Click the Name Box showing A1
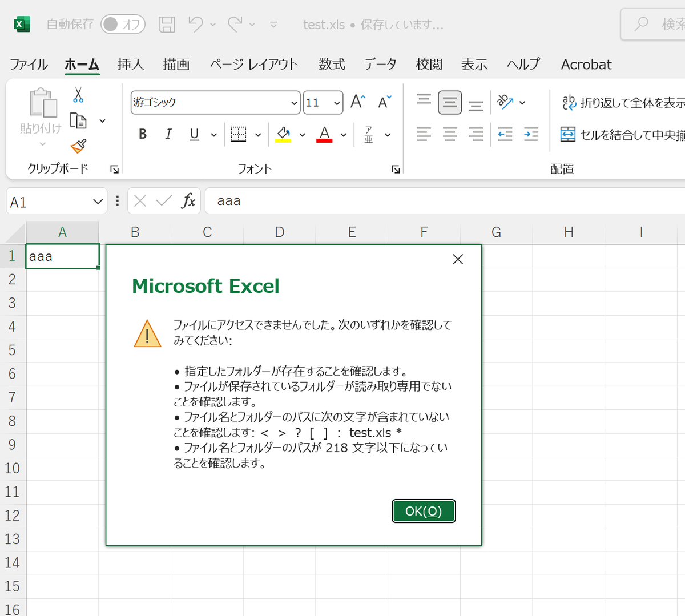This screenshot has width=685, height=616. [57, 202]
